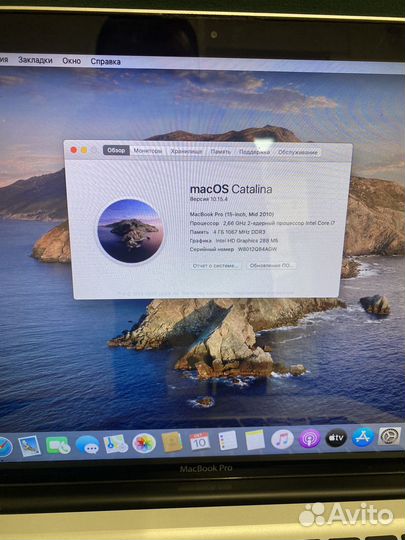Open the Закладки menu
The height and width of the screenshot is (540, 405).
35,60
